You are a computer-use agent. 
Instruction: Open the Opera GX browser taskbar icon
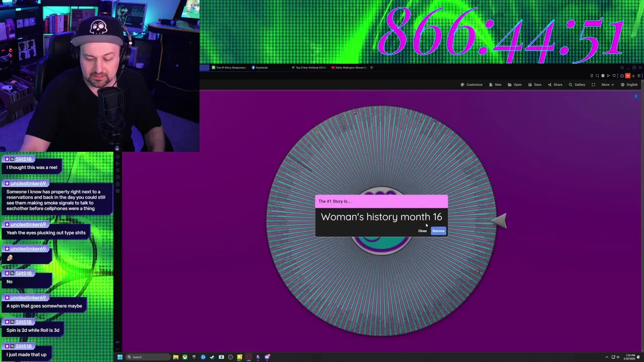coord(249,357)
